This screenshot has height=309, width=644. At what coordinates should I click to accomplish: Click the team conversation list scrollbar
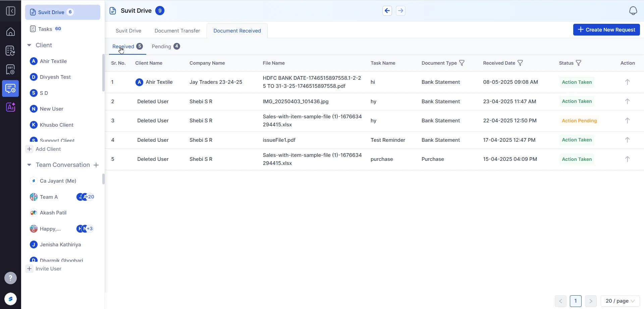(103, 179)
